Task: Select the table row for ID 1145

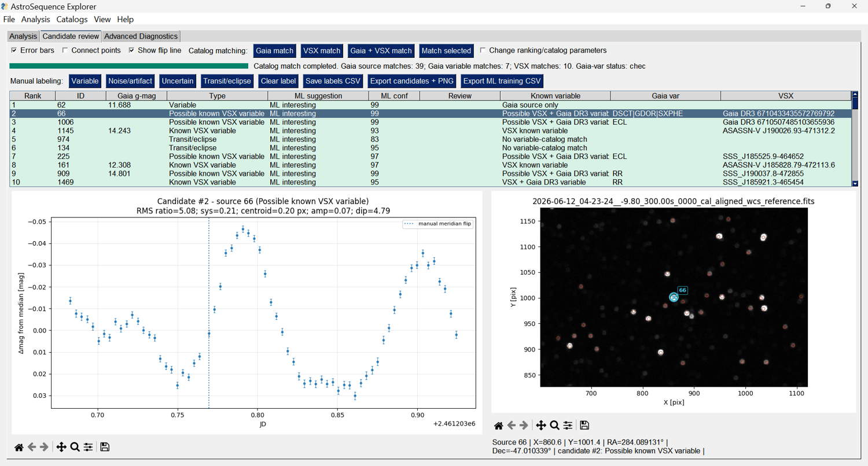Action: click(x=431, y=131)
